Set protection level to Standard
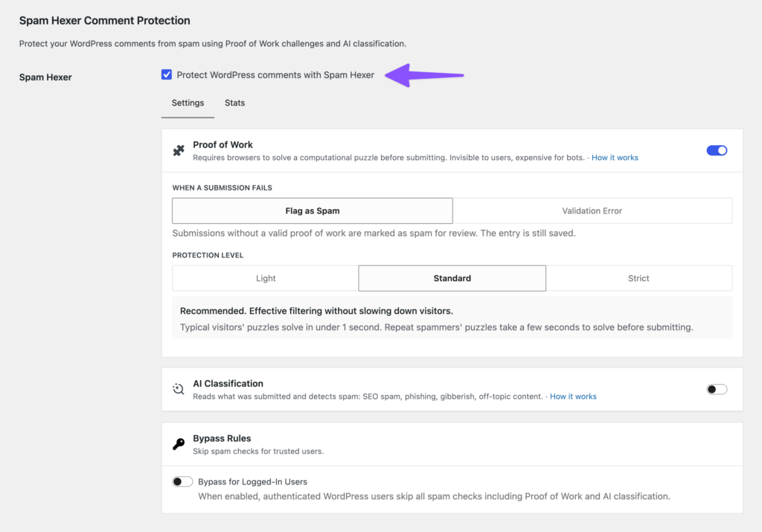 (x=452, y=278)
